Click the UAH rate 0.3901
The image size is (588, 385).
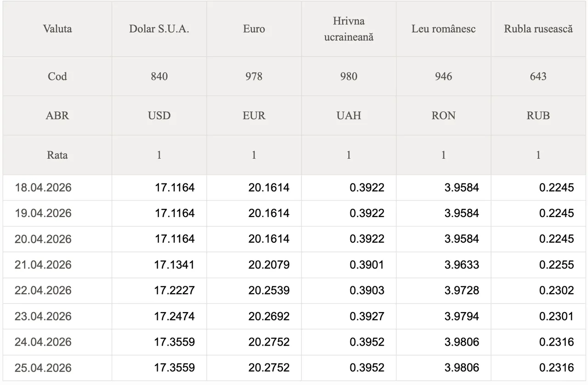367,265
